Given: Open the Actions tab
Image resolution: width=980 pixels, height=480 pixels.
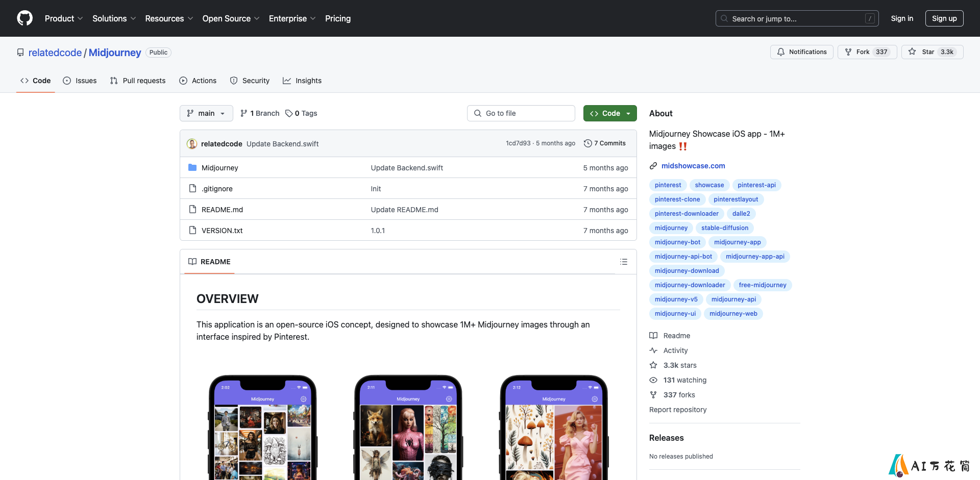Looking at the screenshot, I should [x=198, y=81].
